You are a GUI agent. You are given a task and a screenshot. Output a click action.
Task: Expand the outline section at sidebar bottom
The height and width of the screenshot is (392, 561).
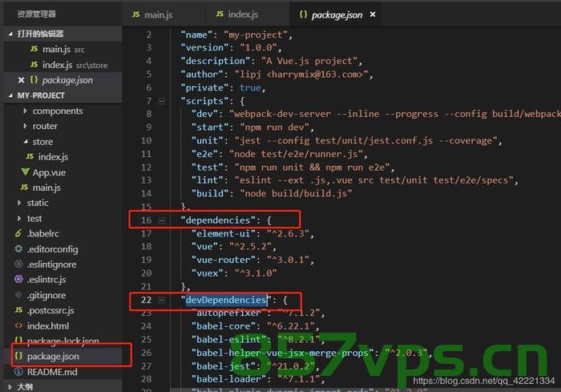tap(10, 387)
